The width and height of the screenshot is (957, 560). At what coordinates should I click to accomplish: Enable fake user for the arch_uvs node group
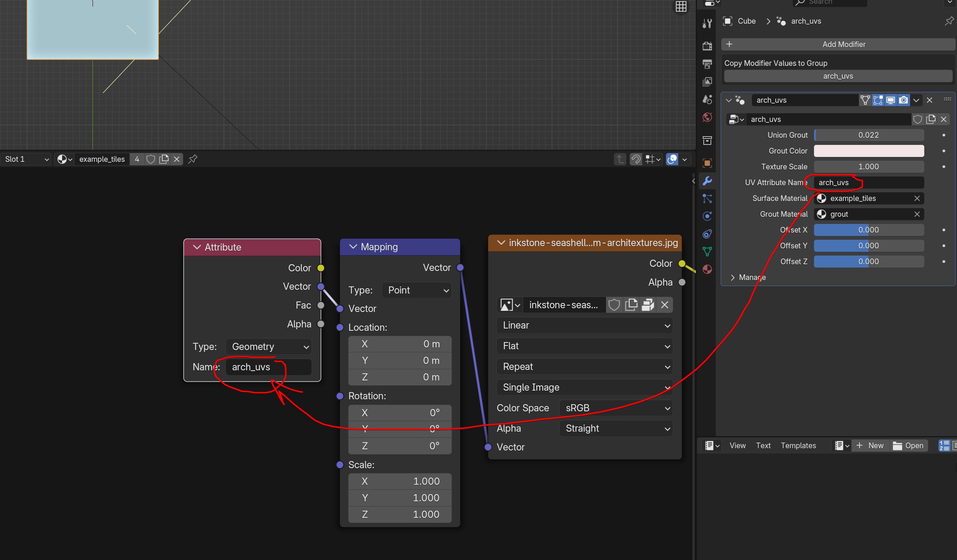pyautogui.click(x=917, y=119)
